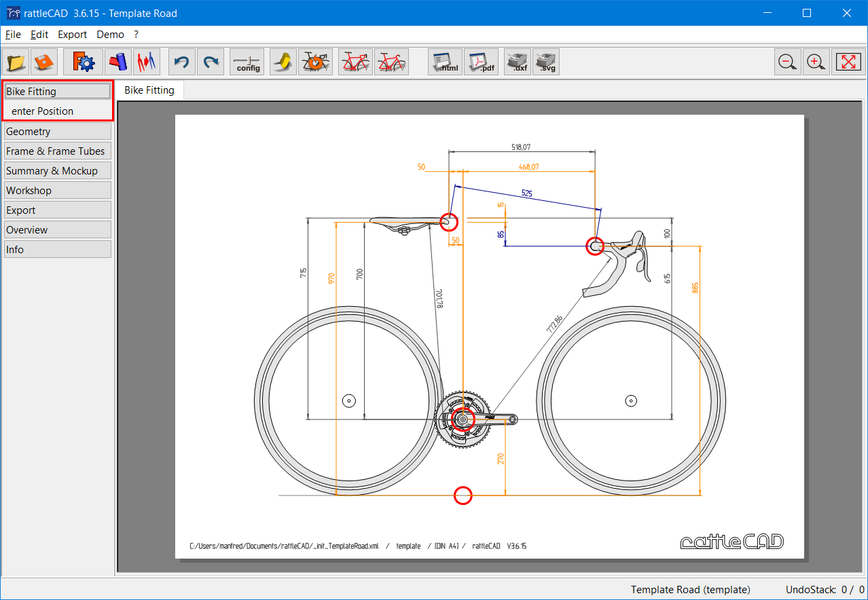868x600 pixels.
Task: Click the red circle at the saddle
Action: (449, 221)
